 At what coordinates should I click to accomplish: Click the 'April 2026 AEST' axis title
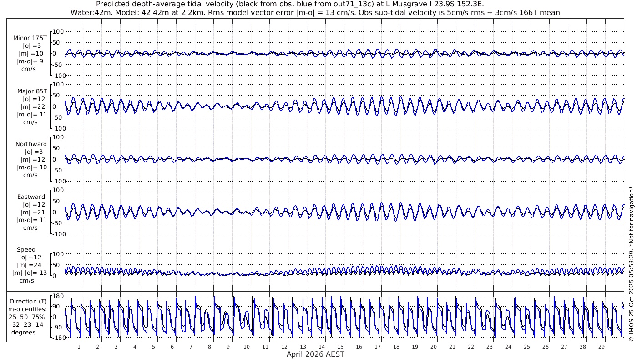click(x=315, y=354)
